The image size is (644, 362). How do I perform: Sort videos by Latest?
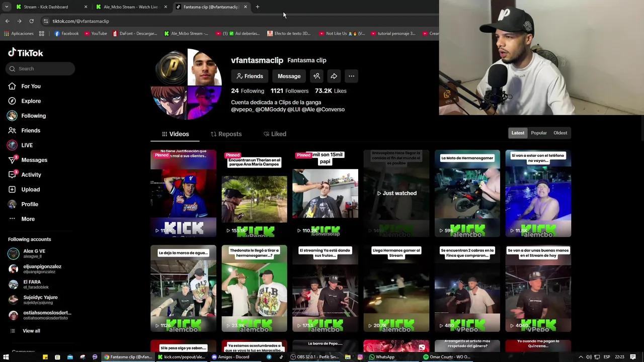coord(518,133)
